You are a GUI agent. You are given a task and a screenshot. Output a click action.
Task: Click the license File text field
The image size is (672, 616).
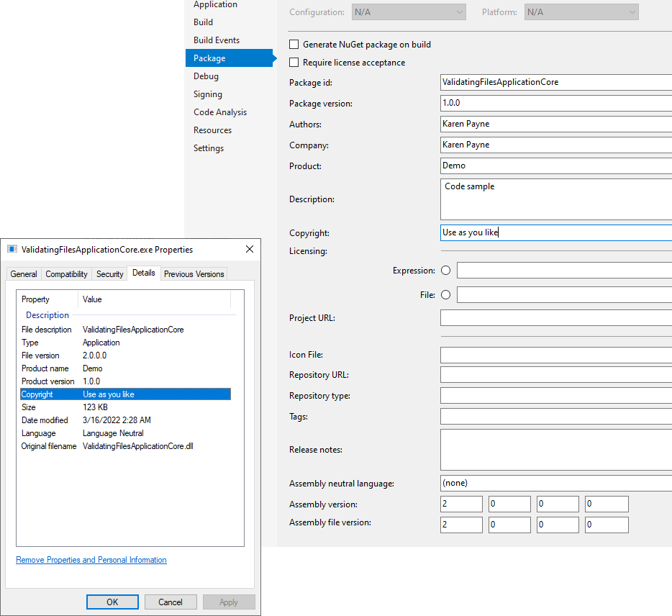(x=564, y=295)
